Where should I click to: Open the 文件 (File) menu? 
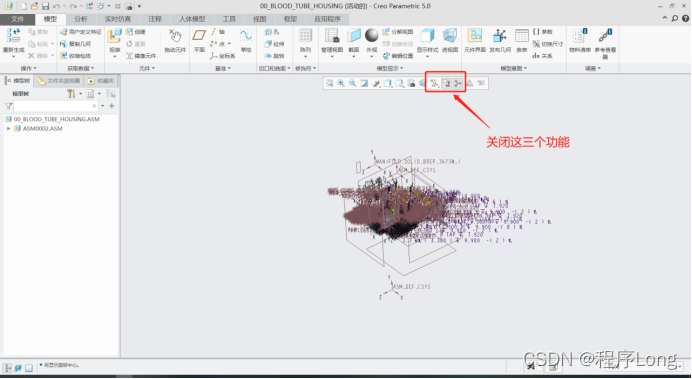17,19
